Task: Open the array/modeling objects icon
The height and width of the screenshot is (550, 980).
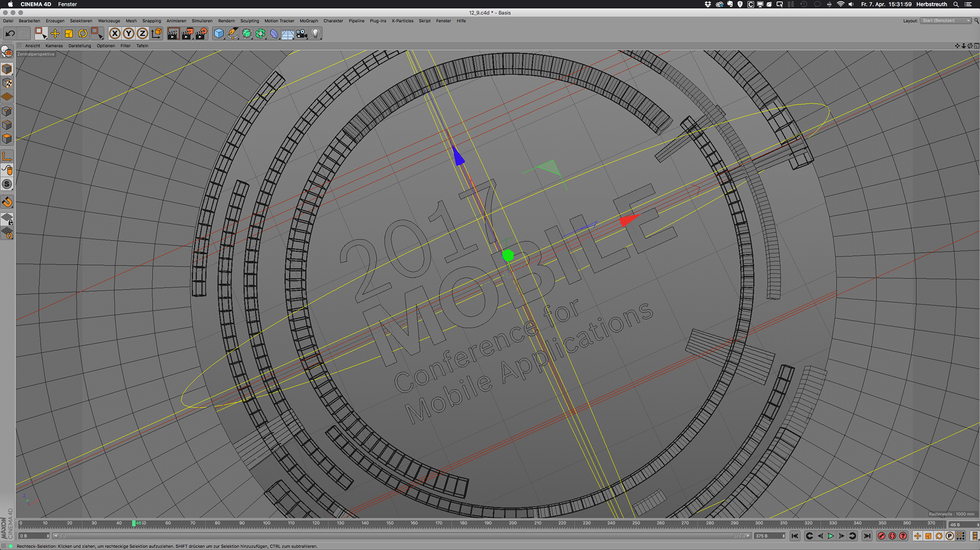Action: click(x=260, y=34)
